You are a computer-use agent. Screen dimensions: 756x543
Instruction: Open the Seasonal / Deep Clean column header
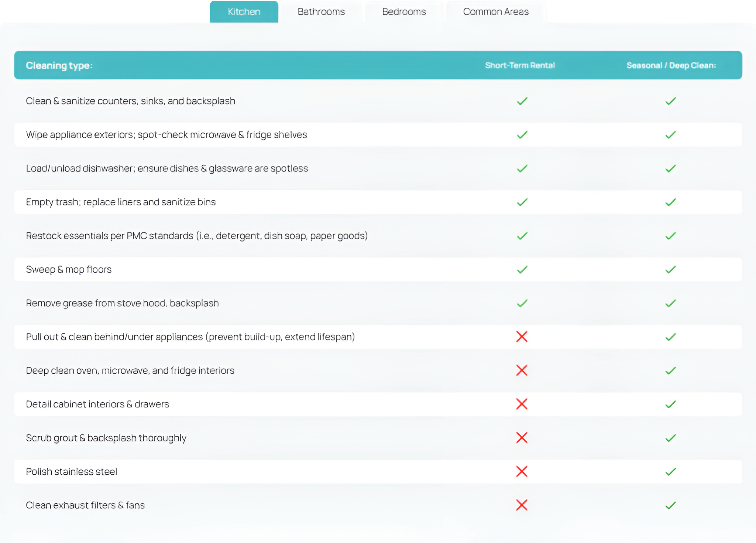coord(671,65)
